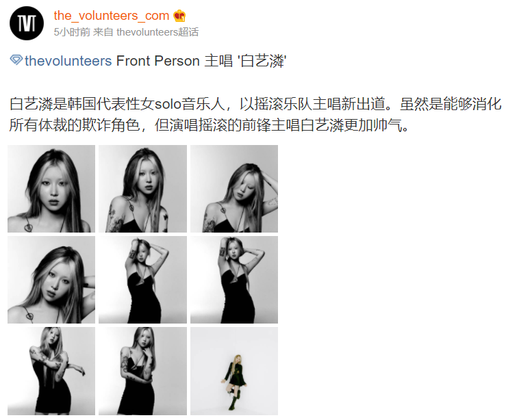The image size is (506, 420).
Task: Click the 5小时前 post timestamp
Action: point(72,32)
